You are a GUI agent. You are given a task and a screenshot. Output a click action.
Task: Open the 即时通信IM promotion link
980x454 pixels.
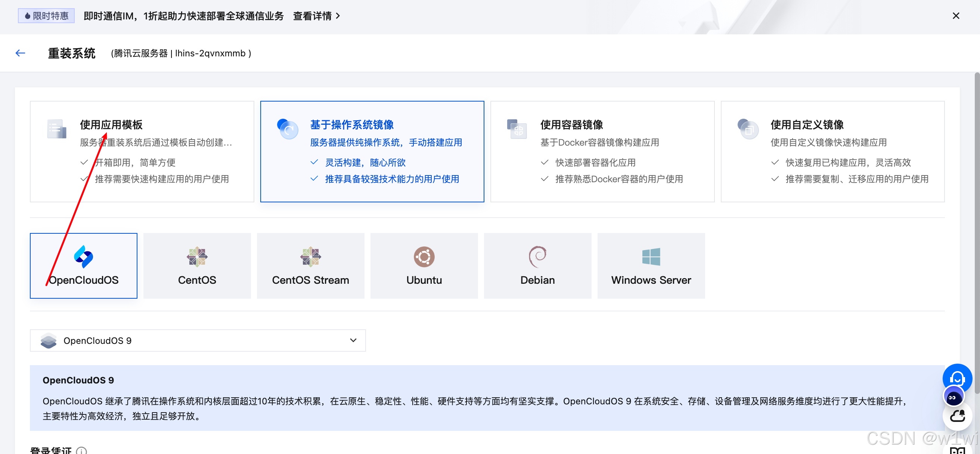(x=184, y=16)
